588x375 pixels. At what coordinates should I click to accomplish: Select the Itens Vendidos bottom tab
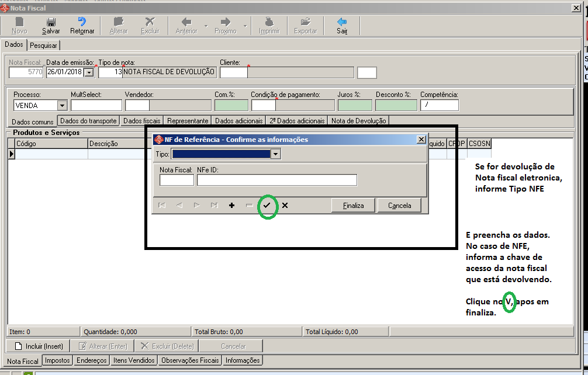(134, 360)
